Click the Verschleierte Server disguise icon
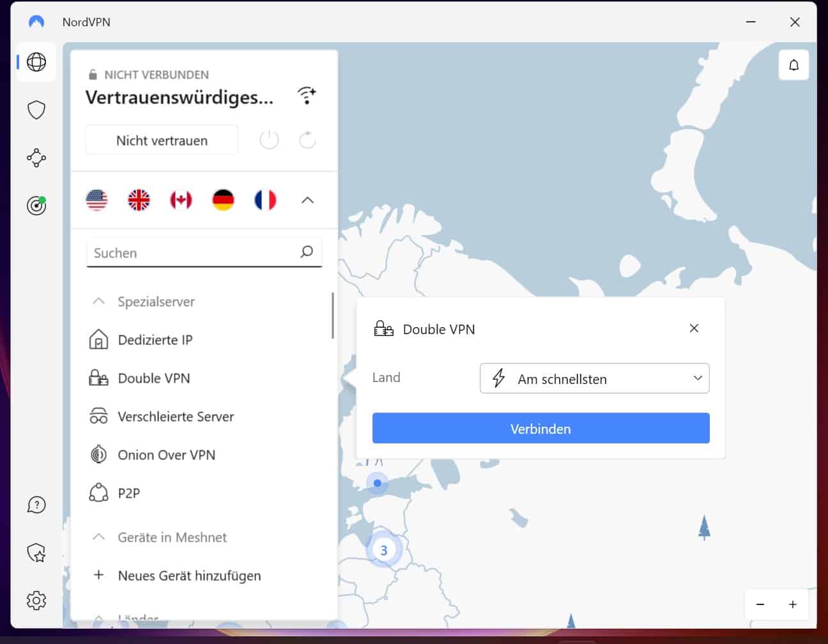828x644 pixels. [98, 417]
